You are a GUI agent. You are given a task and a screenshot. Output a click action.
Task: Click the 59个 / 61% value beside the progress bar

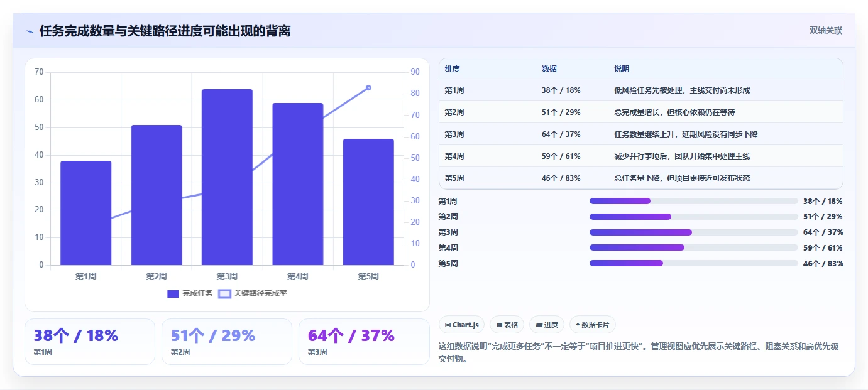[x=823, y=248]
